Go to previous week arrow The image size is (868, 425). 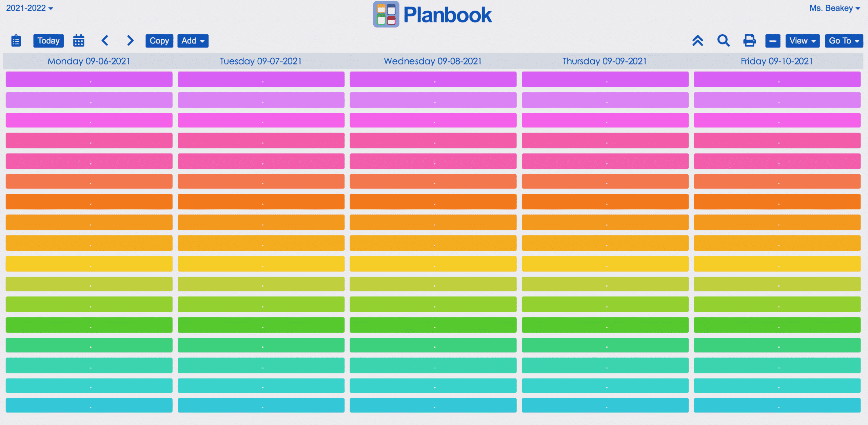coord(105,41)
